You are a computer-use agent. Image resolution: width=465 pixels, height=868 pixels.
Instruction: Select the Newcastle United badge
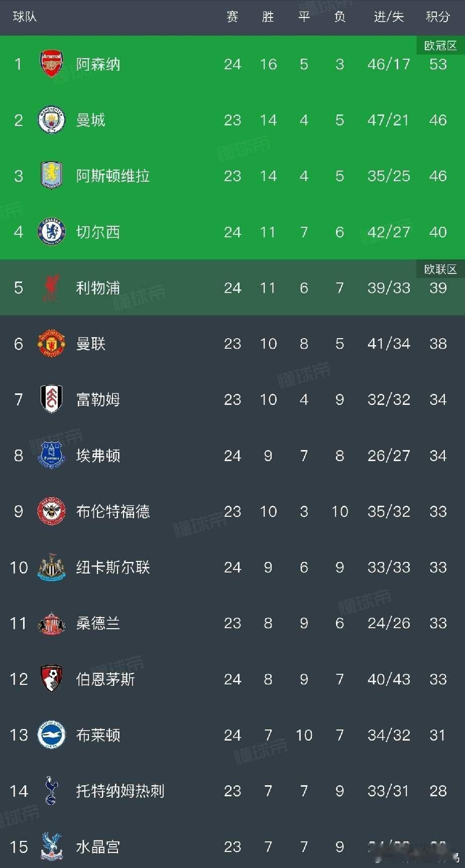[x=52, y=567]
